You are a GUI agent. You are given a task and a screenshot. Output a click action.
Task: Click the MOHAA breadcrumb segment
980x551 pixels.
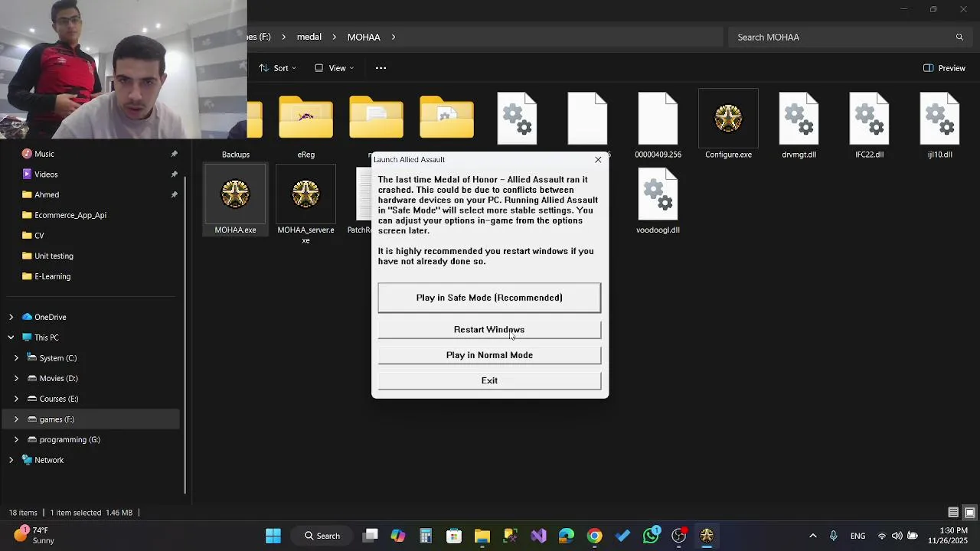pos(364,37)
